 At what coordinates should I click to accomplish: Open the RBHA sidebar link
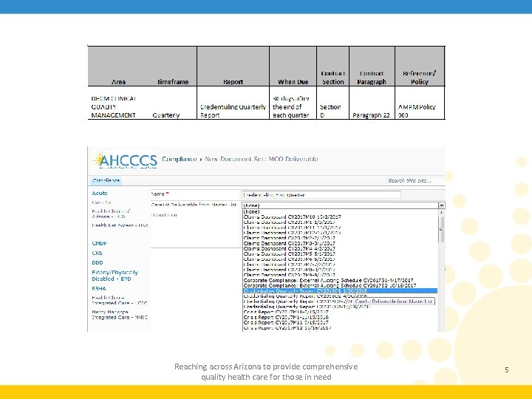(x=99, y=288)
